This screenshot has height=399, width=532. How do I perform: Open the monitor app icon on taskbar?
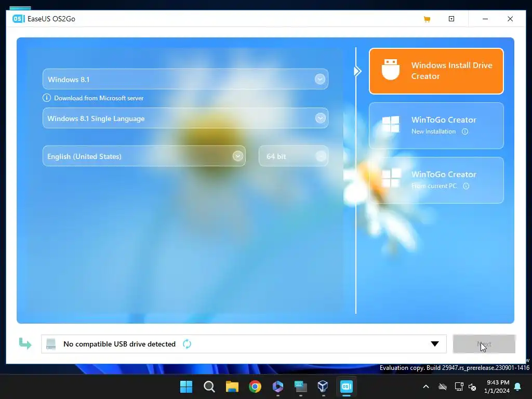click(301, 387)
